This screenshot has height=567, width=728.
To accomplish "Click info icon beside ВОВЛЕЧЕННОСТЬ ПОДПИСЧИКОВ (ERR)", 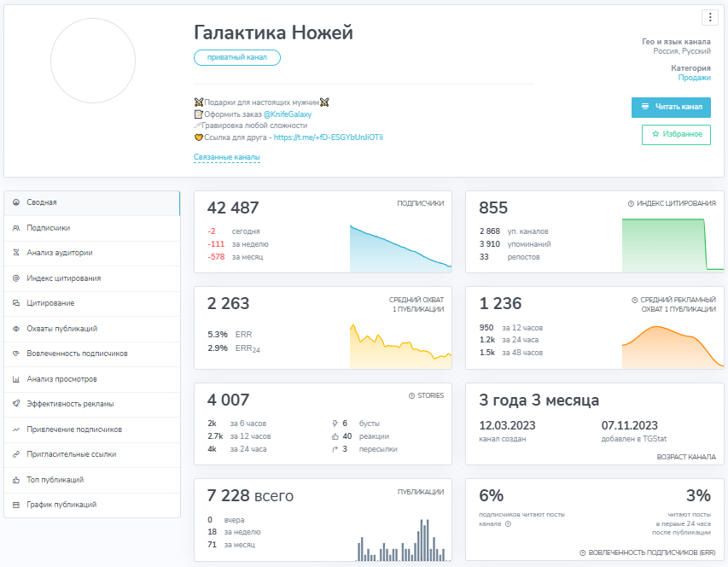I will point(583,552).
